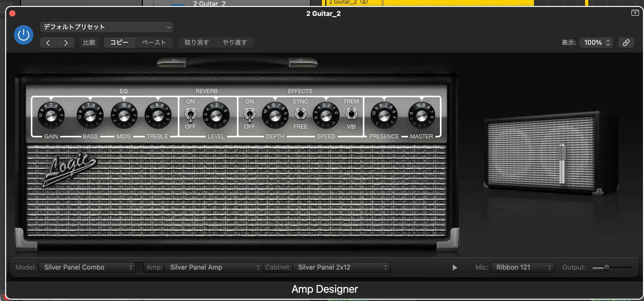Toggle the SYNC/FREE switch
Viewport: 644px width, 301px height.
coord(300,113)
